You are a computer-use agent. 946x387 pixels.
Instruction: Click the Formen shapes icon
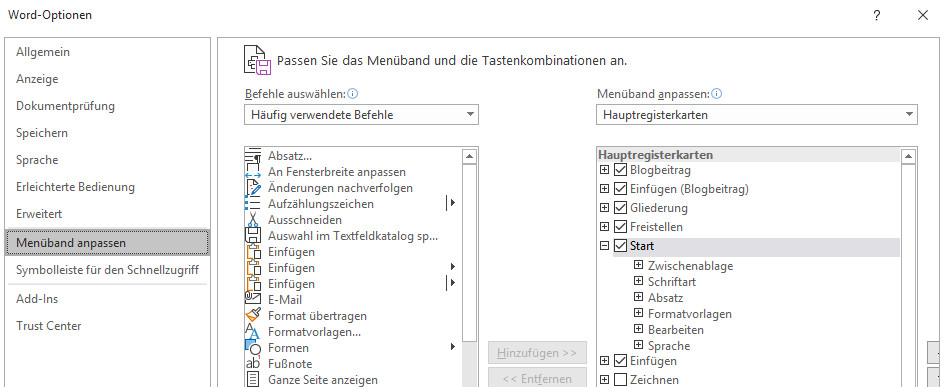pyautogui.click(x=253, y=348)
